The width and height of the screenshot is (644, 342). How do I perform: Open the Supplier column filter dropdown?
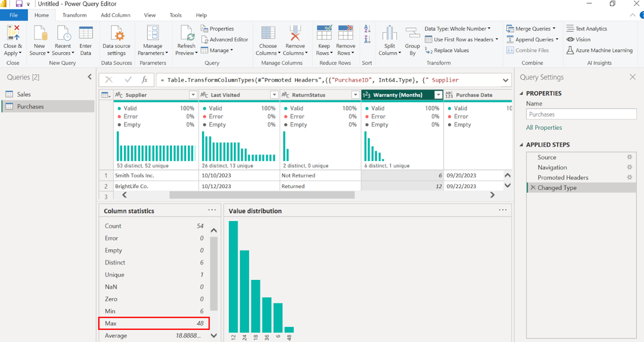click(x=193, y=95)
